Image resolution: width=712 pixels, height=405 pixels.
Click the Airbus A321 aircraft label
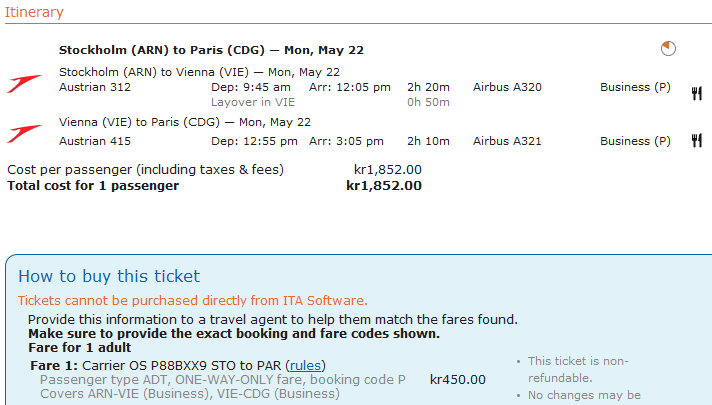tap(507, 141)
